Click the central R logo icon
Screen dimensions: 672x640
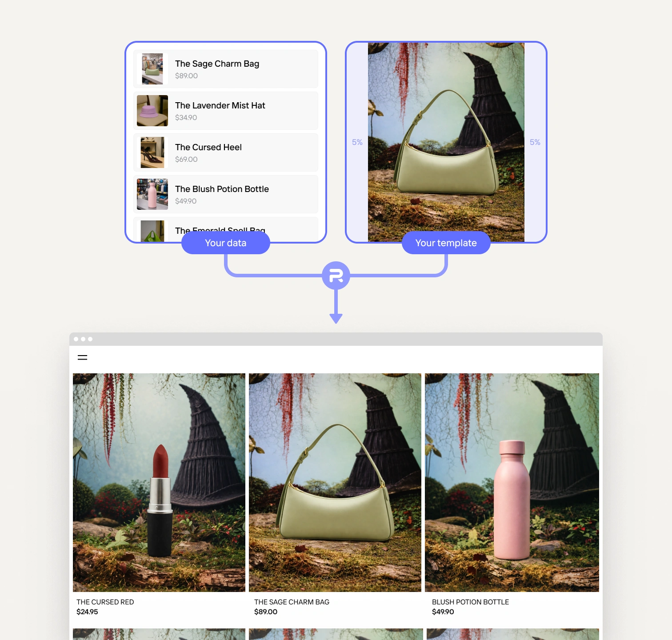(336, 276)
